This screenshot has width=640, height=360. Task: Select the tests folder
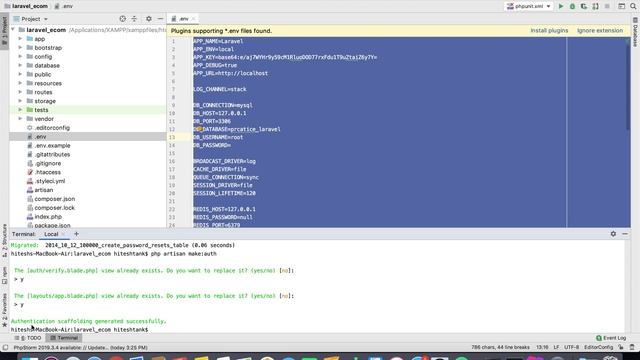(x=41, y=110)
